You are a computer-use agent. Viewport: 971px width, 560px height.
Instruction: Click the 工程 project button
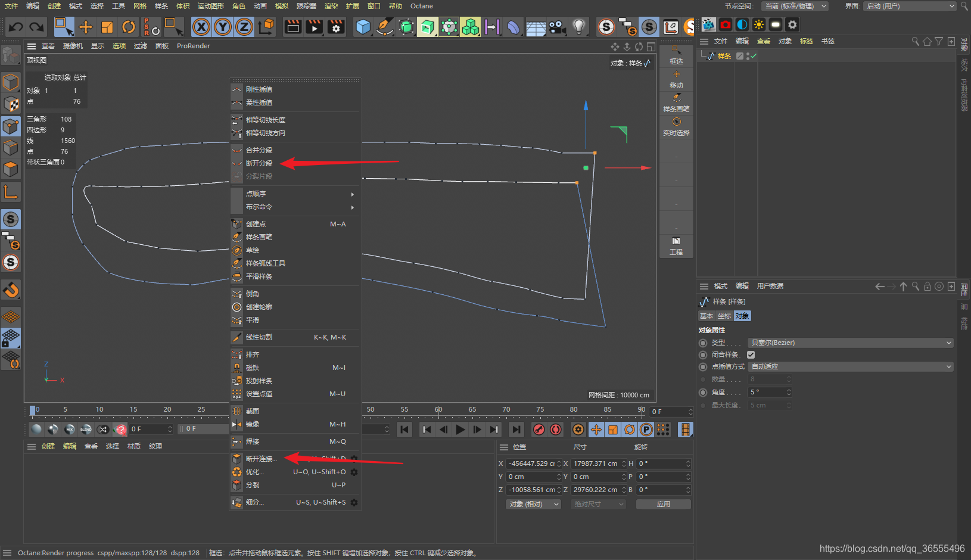point(676,246)
